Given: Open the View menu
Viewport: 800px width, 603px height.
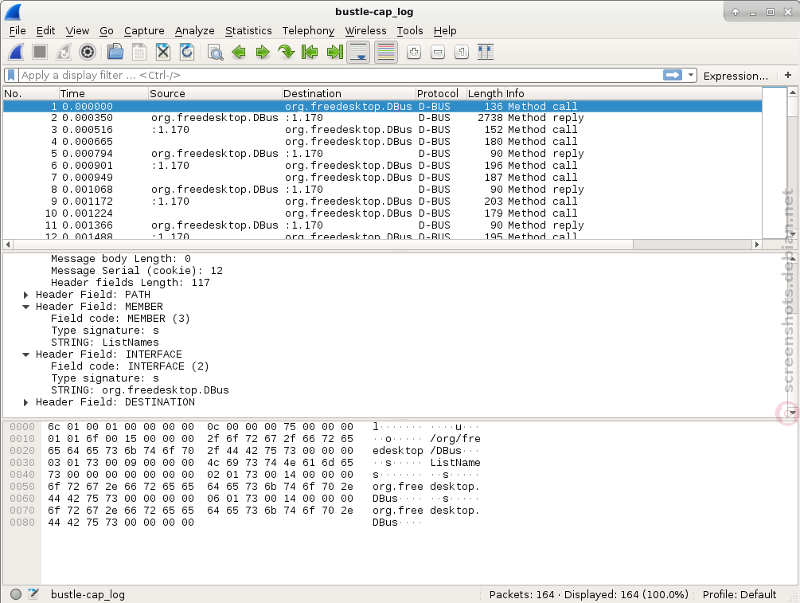Looking at the screenshot, I should pos(77,31).
